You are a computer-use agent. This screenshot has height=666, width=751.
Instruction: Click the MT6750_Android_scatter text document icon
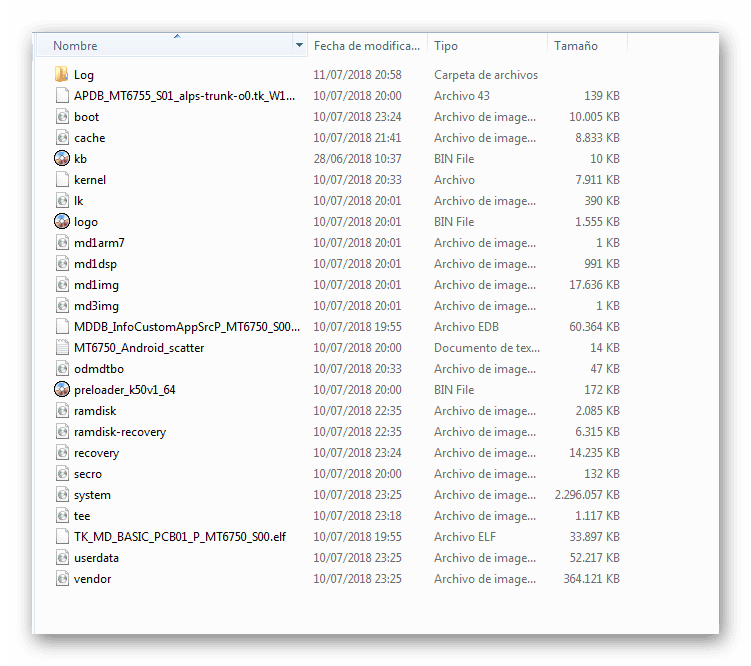pos(62,348)
